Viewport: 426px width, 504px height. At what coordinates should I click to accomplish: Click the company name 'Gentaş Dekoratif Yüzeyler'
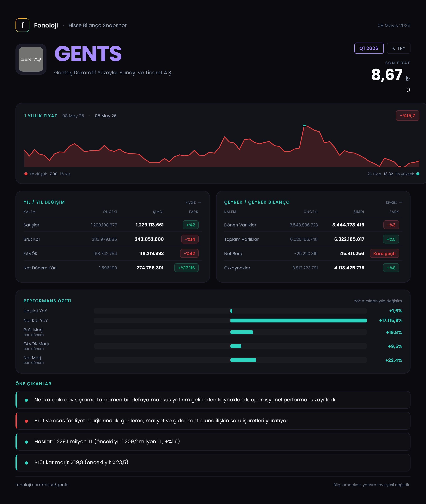click(113, 73)
